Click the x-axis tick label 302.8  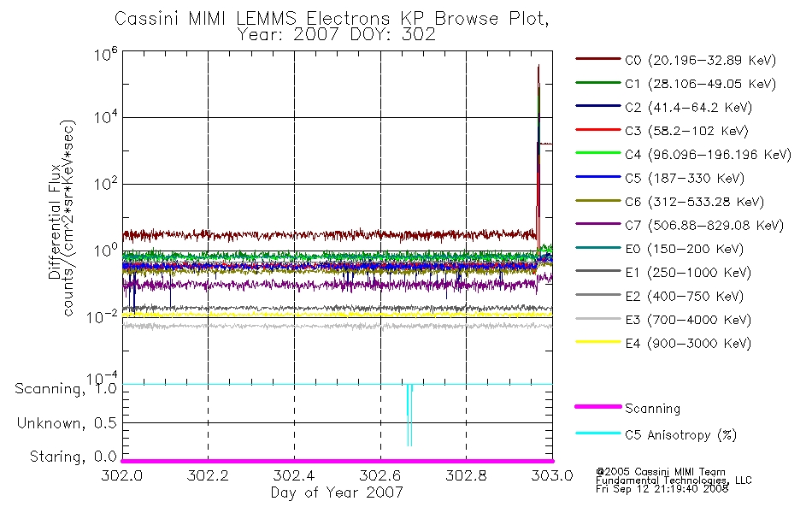pyautogui.click(x=466, y=475)
